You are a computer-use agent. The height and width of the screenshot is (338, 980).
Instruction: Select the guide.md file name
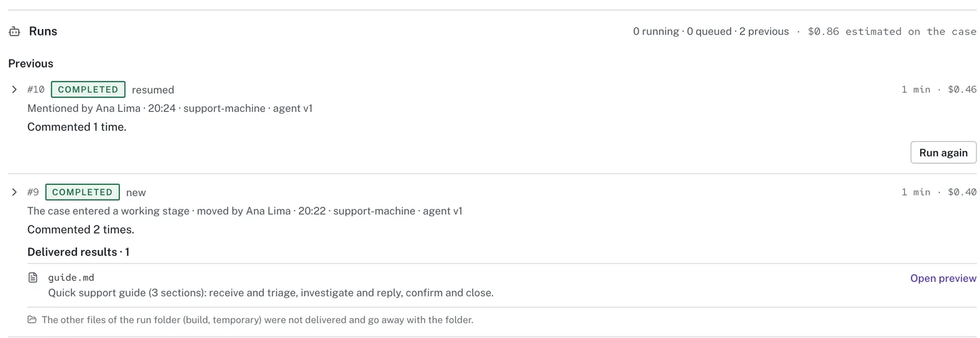pos(71,277)
